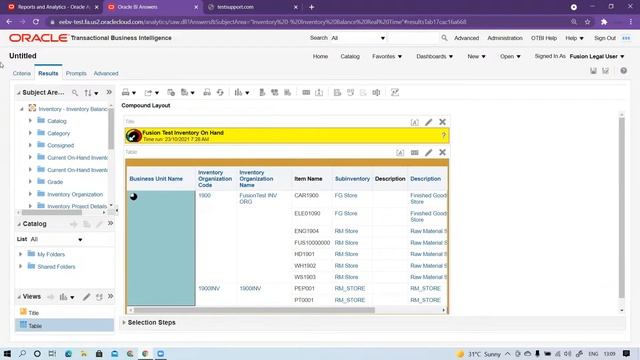Open the Dashboards menu
This screenshot has width=640, height=360.
click(x=434, y=56)
